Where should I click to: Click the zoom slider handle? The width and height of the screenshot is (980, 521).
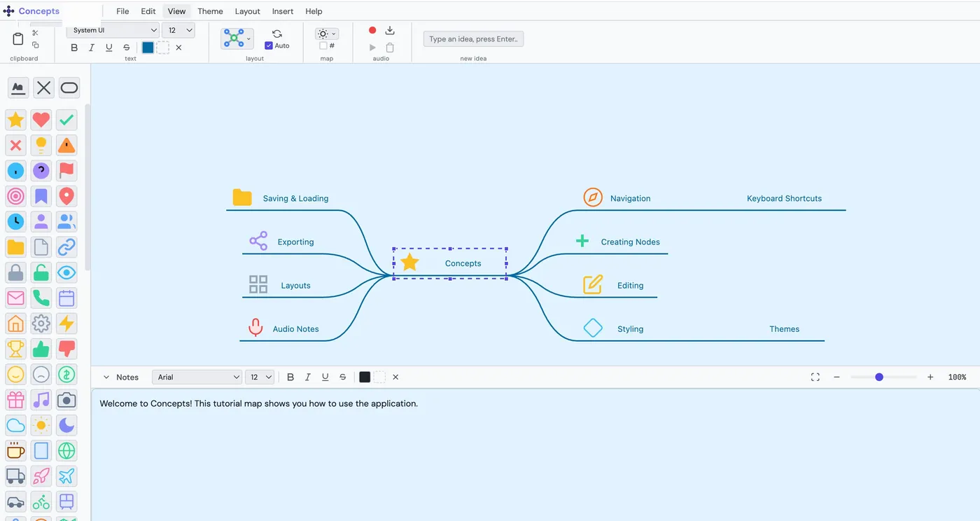(x=879, y=377)
